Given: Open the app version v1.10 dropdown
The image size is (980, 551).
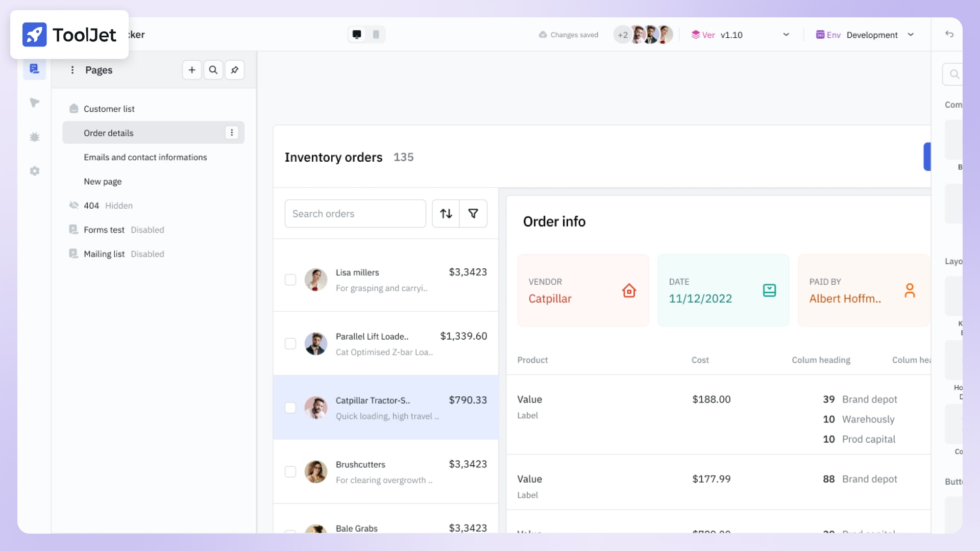Looking at the screenshot, I should click(x=786, y=35).
